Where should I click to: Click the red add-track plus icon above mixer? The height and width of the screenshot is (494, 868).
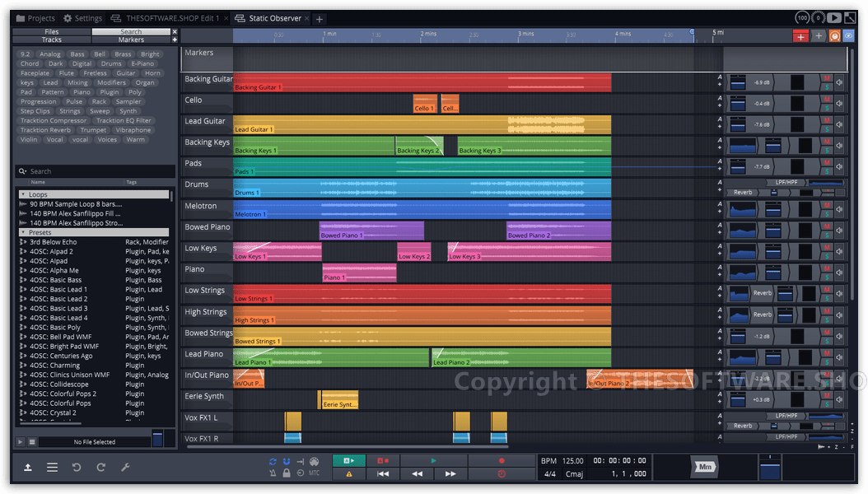[801, 36]
